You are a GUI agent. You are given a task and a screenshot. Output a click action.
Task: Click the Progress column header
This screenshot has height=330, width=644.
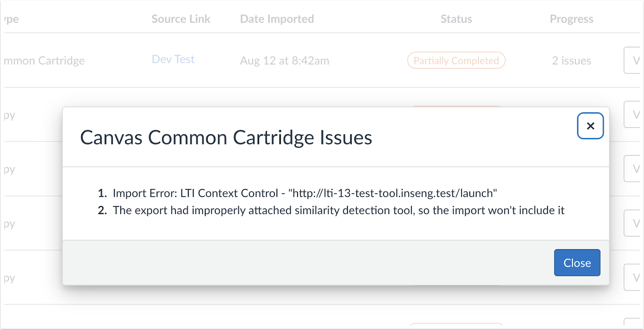tap(571, 19)
